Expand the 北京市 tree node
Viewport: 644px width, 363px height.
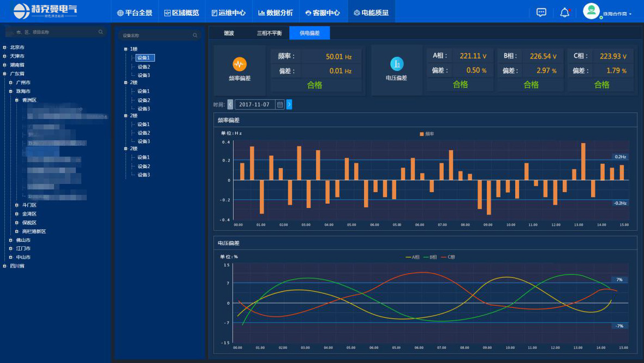click(5, 47)
